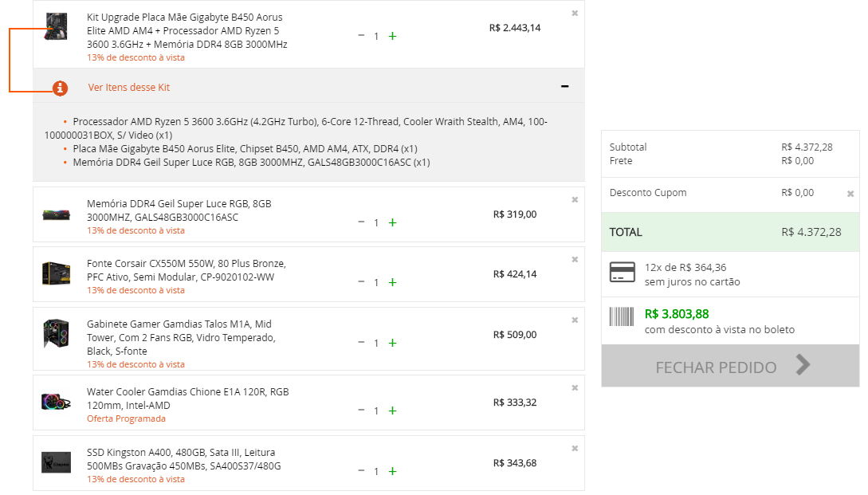Viewport: 868px width, 495px height.
Task: Decrease quantity of Memória DDR4 Geil
Action: pyautogui.click(x=361, y=222)
